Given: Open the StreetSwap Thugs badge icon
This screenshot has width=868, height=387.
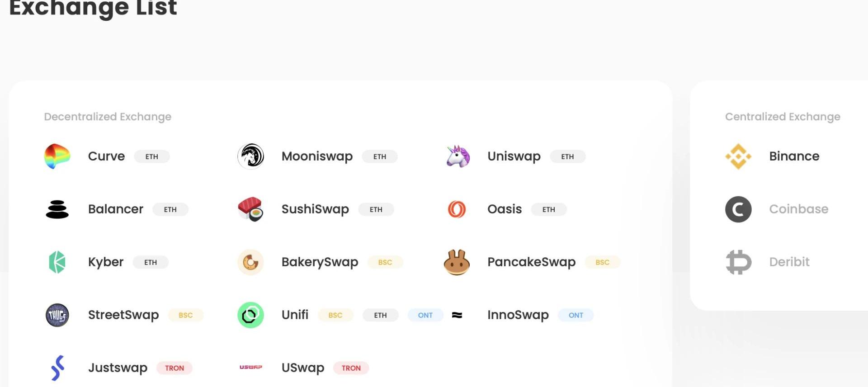Looking at the screenshot, I should tap(57, 315).
